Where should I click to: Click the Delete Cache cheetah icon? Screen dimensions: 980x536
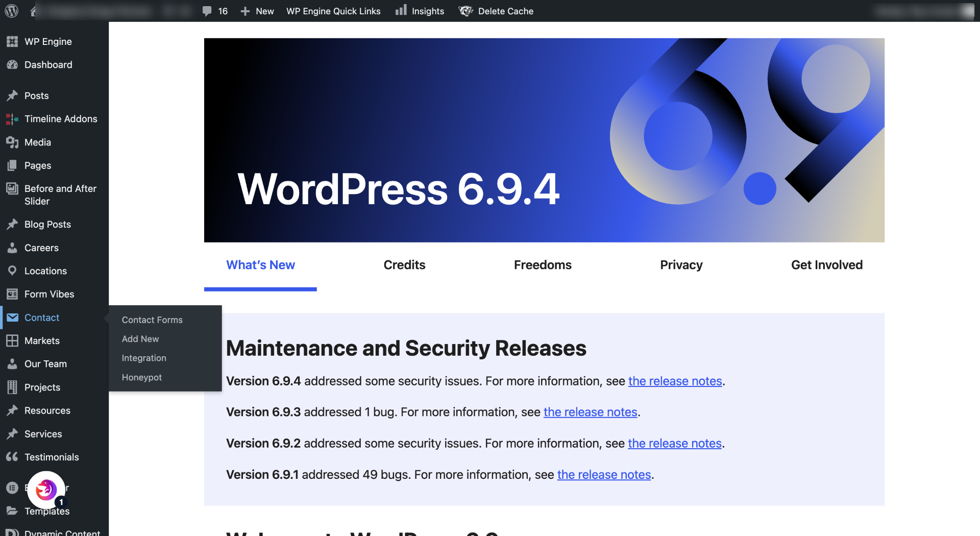465,11
